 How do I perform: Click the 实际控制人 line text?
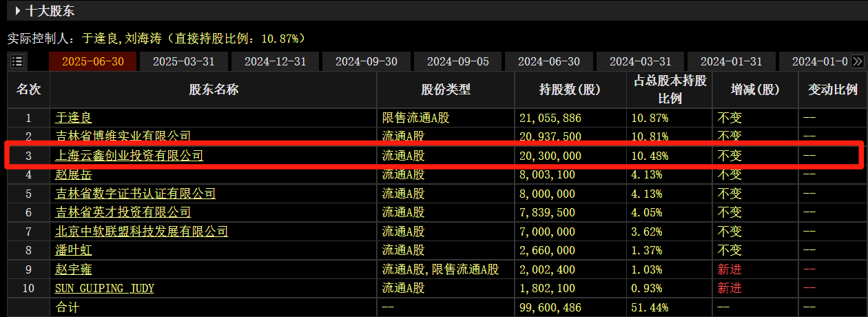click(x=156, y=38)
